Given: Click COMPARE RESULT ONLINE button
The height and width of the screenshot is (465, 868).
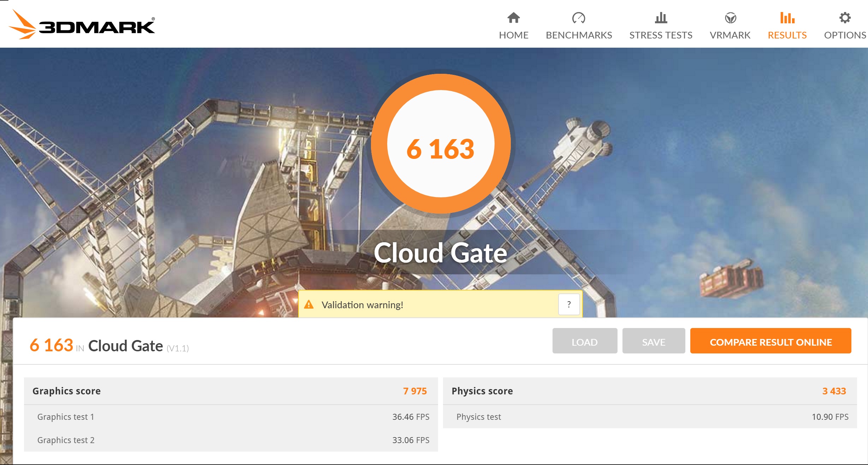Looking at the screenshot, I should [770, 341].
